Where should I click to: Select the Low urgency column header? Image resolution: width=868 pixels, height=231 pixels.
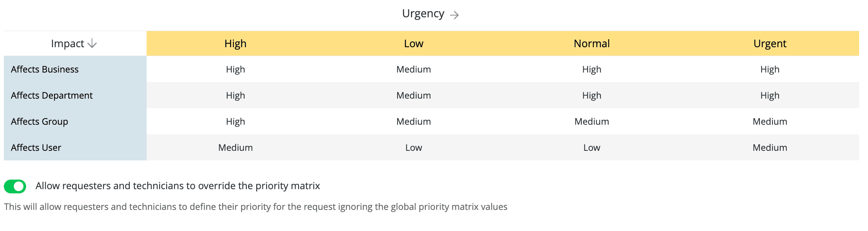pos(413,44)
